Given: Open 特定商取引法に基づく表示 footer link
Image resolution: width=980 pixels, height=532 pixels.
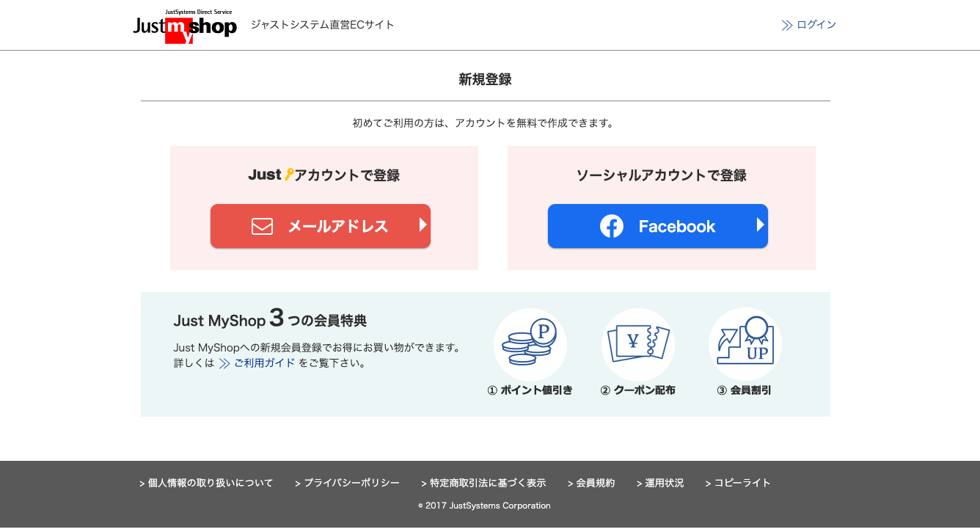Looking at the screenshot, I should coord(483,483).
